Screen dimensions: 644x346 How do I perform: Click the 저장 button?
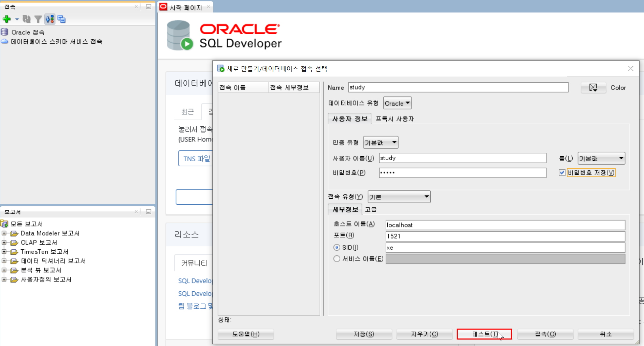(x=364, y=334)
